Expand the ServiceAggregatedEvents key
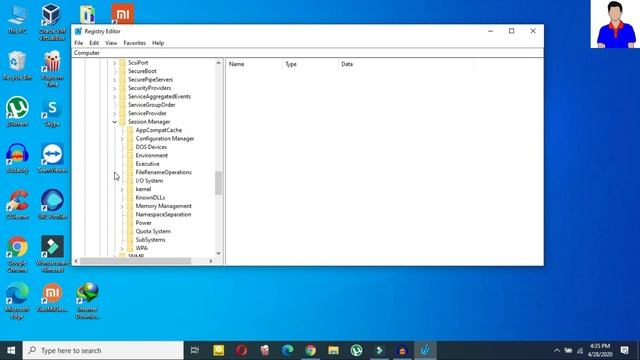Image resolution: width=640 pixels, height=360 pixels. coord(115,97)
